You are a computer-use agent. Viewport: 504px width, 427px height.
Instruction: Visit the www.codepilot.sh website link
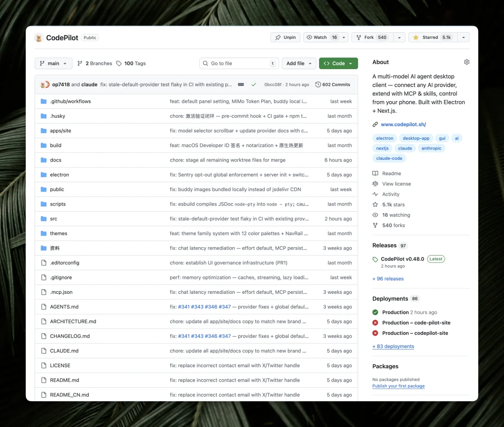[403, 124]
